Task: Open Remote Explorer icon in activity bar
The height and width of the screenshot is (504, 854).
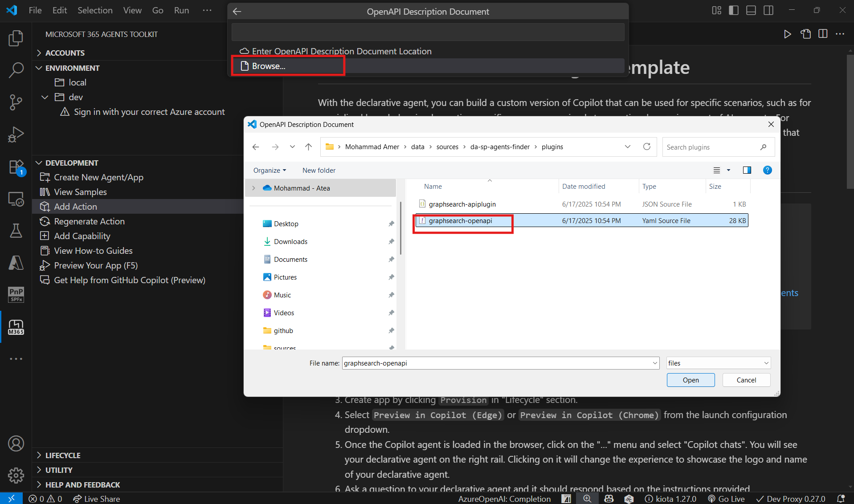Action: pyautogui.click(x=16, y=199)
